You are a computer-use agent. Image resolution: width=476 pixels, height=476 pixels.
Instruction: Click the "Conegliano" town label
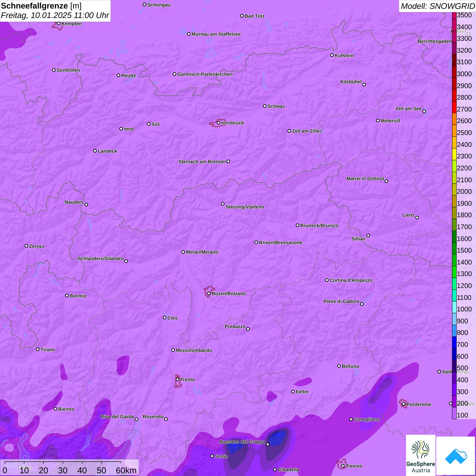tap(367, 419)
